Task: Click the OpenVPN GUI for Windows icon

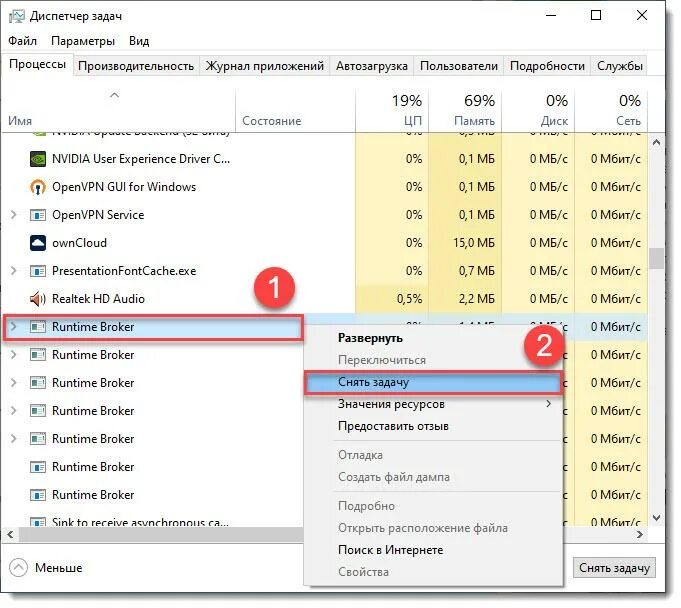Action: (38, 187)
